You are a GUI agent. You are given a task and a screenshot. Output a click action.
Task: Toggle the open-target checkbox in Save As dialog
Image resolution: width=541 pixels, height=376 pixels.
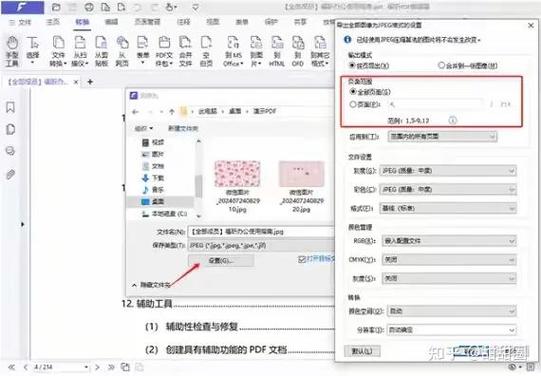[302, 259]
